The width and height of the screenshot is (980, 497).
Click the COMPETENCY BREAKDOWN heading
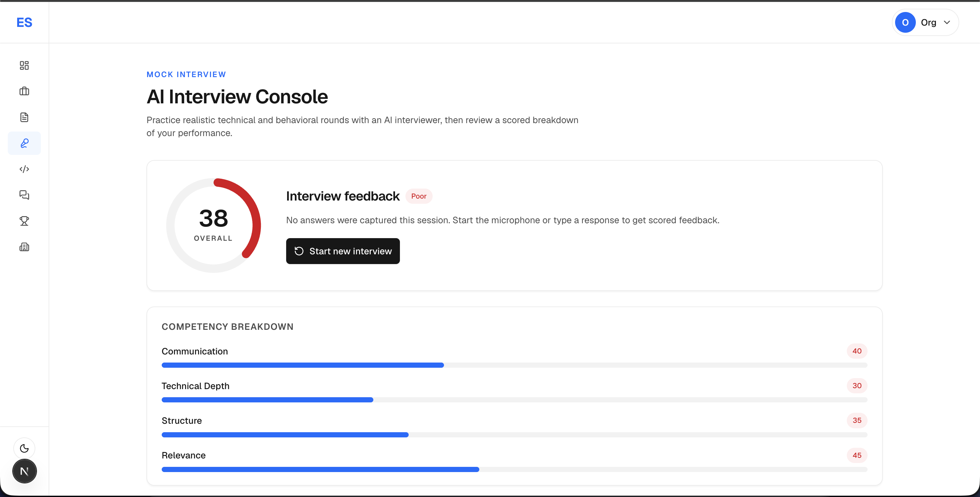point(227,327)
